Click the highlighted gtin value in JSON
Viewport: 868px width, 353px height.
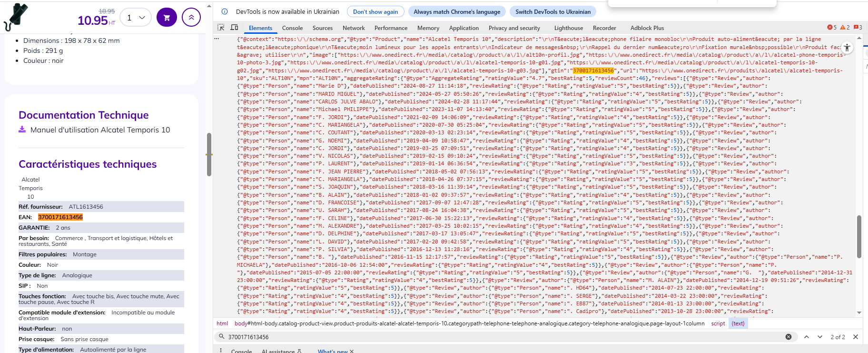(x=593, y=71)
